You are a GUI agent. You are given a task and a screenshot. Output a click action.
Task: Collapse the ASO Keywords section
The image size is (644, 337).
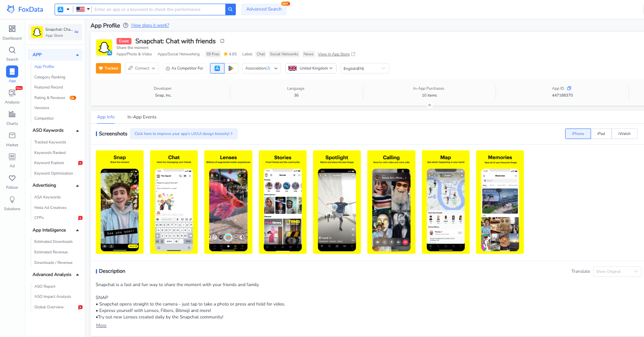pos(78,131)
